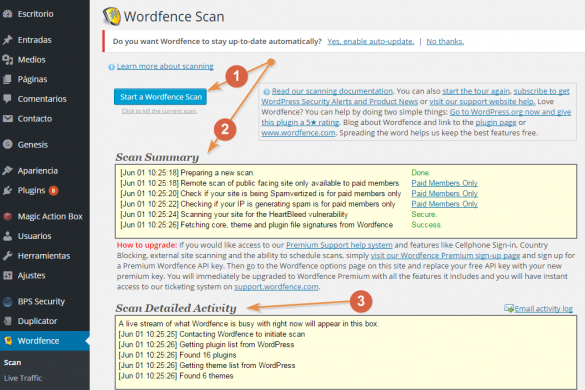
Task: Click the Scan Detailed Activity heading
Action: tap(176, 308)
